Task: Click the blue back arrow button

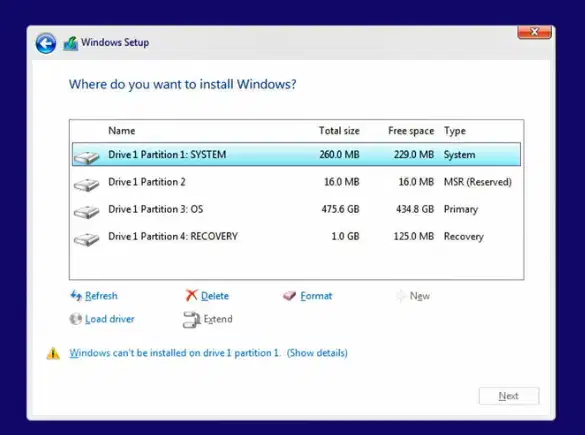Action: pyautogui.click(x=46, y=43)
